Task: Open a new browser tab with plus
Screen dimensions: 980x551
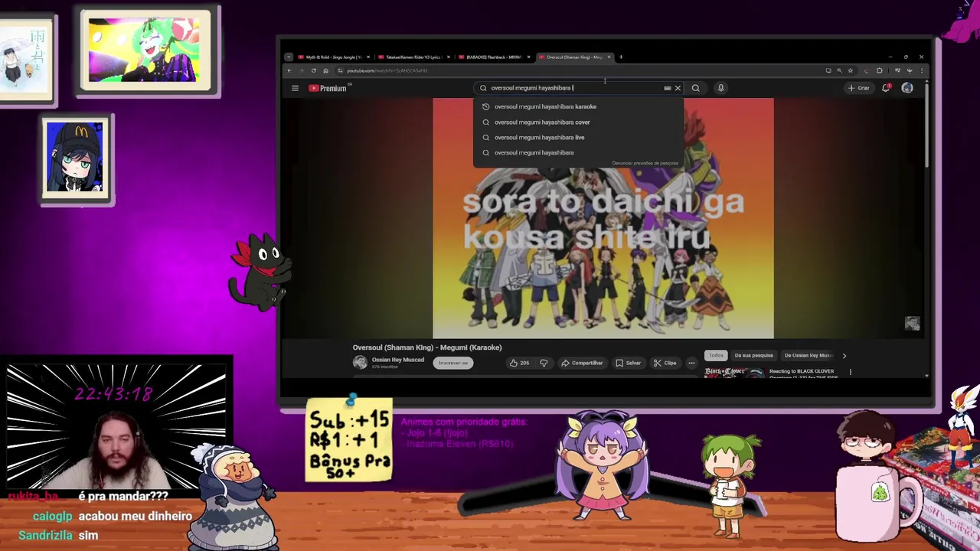Action: tap(621, 57)
